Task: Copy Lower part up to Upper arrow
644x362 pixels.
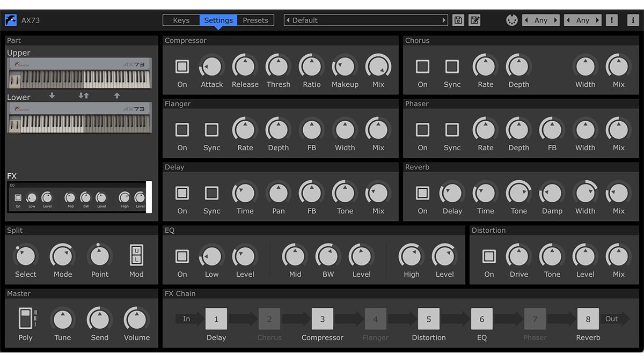Action: click(117, 95)
